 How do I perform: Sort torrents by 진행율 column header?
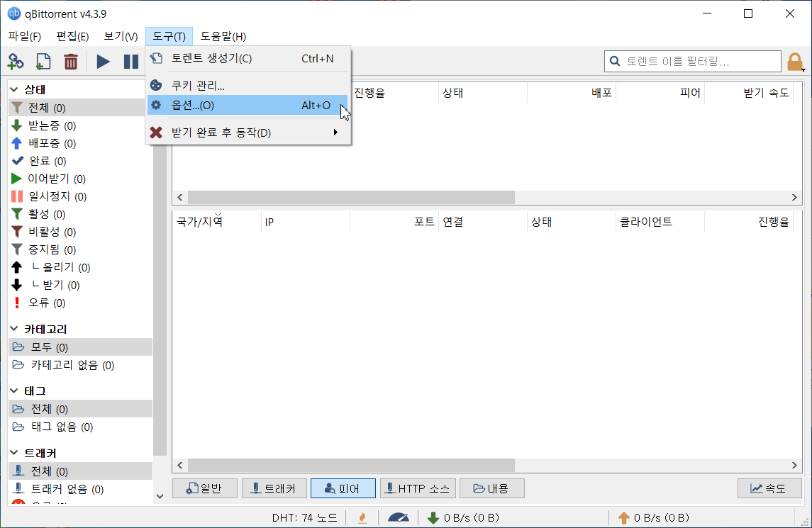click(394, 93)
